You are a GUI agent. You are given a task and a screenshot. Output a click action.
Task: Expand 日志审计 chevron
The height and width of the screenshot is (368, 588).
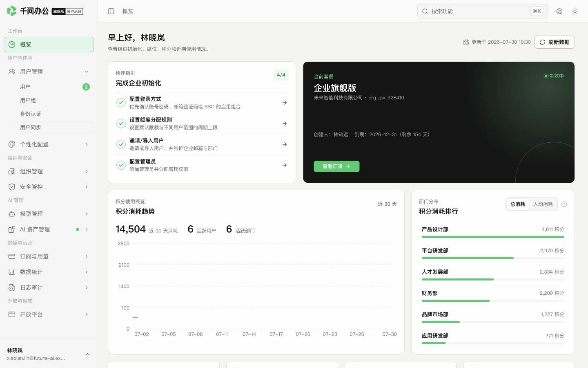[x=87, y=287]
